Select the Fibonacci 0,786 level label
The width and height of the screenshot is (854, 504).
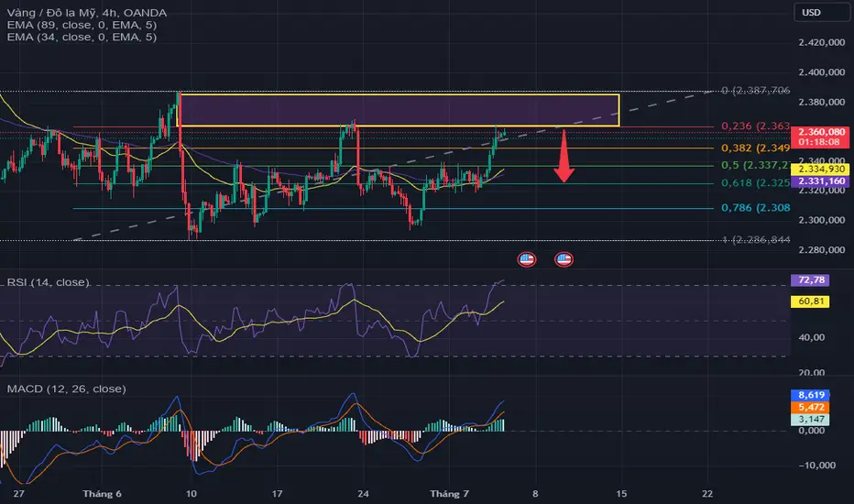[755, 208]
